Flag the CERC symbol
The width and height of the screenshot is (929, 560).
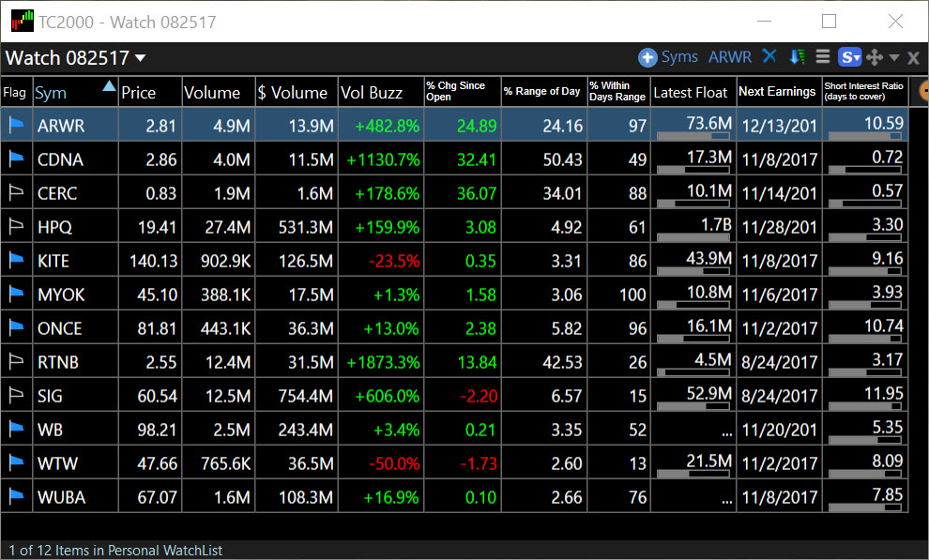[x=16, y=192]
